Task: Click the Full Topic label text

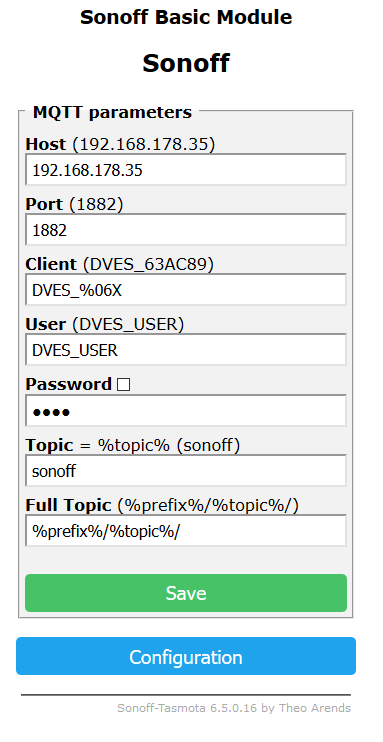Action: [162, 505]
